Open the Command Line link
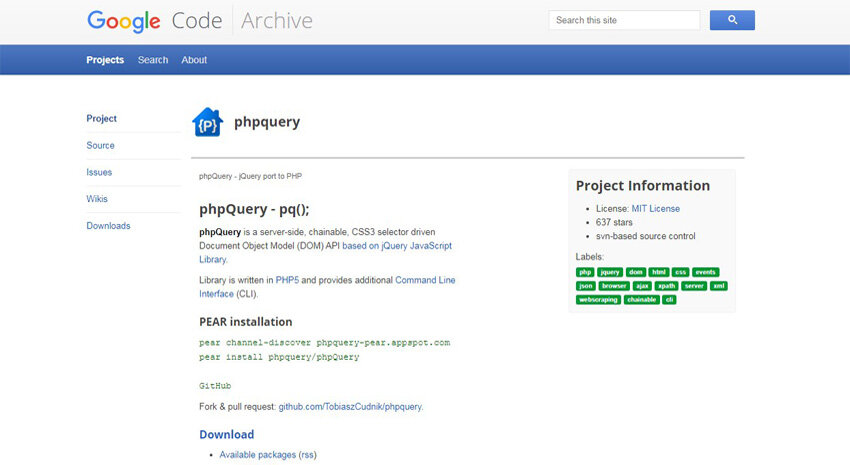This screenshot has height=465, width=850. pyautogui.click(x=425, y=280)
